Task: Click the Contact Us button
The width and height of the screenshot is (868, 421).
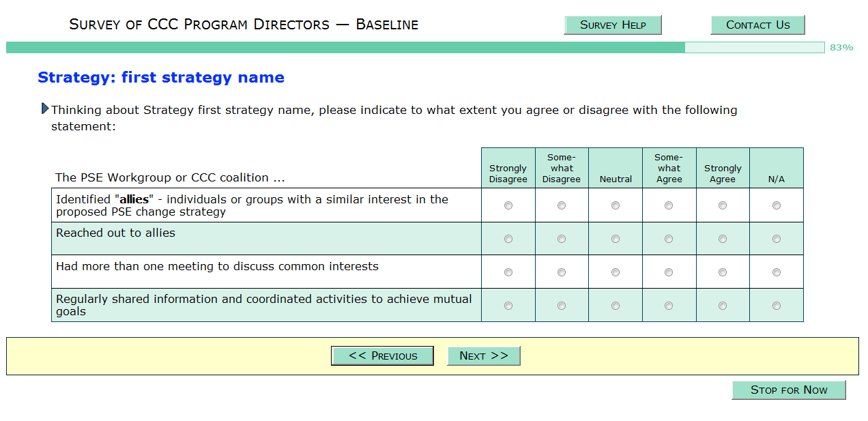Action: [757, 25]
